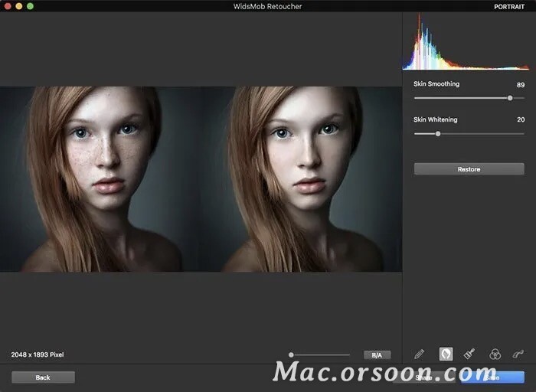Close the window with the red button
Screen dimensions: 536x392
pyautogui.click(x=8, y=6)
